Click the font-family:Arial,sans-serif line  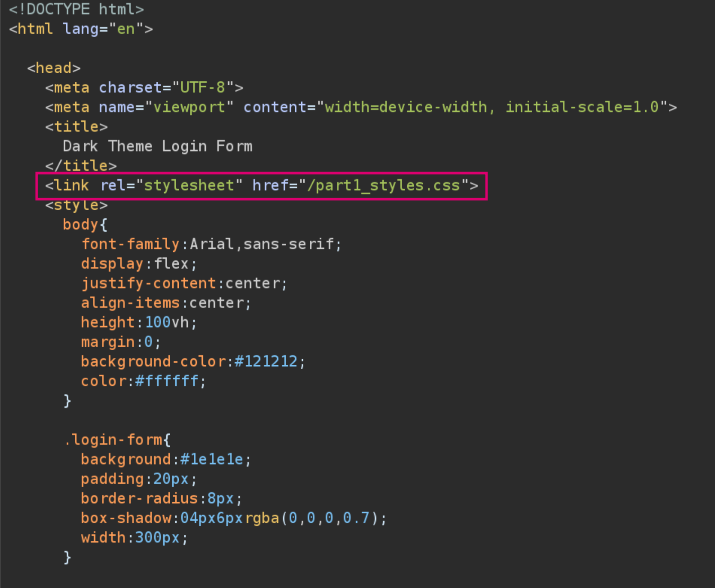tap(211, 244)
